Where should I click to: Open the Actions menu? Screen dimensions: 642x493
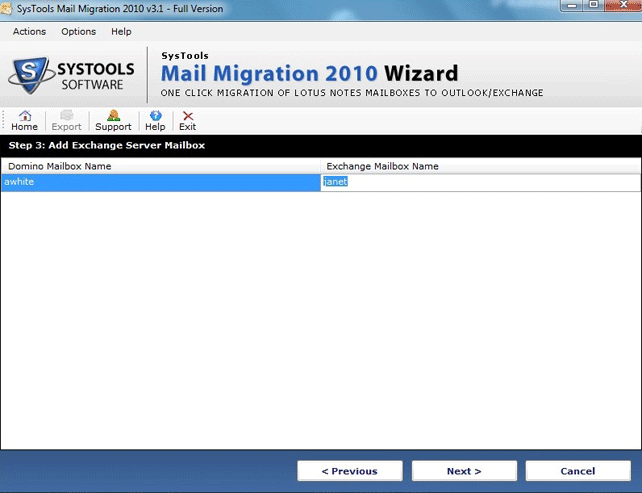pos(29,32)
